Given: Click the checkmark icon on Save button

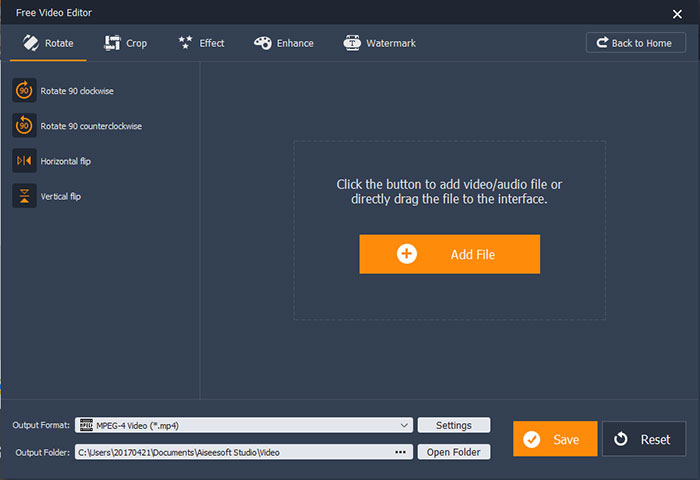Looking at the screenshot, I should pos(532,439).
